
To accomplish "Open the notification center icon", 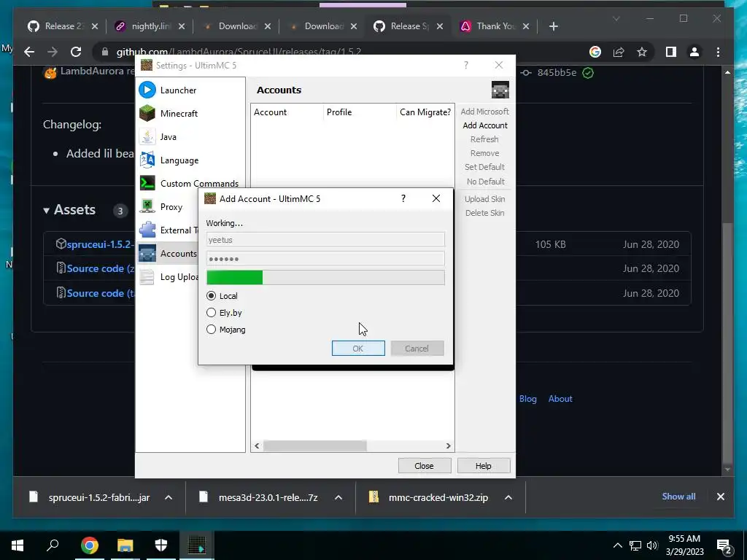I will [724, 545].
